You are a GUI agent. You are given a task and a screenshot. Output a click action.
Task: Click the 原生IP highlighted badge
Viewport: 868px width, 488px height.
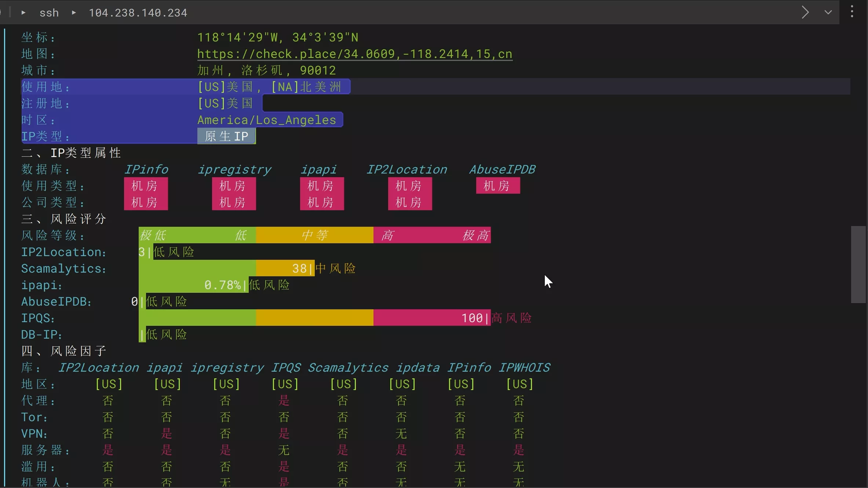226,136
